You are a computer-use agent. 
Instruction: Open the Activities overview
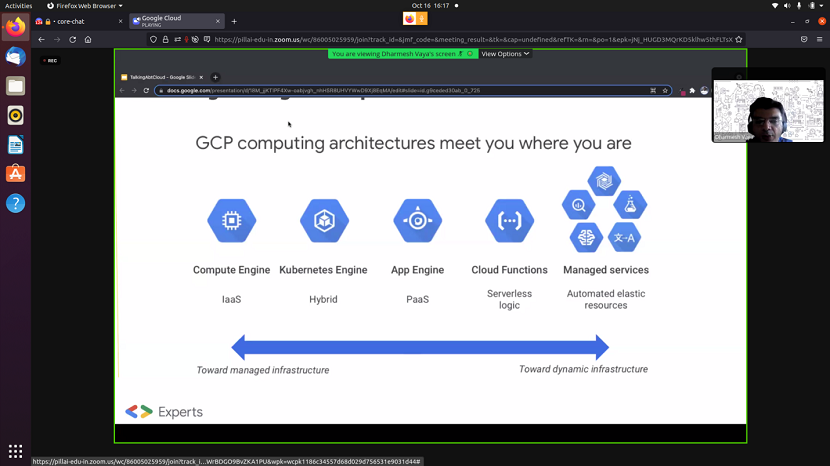19,6
